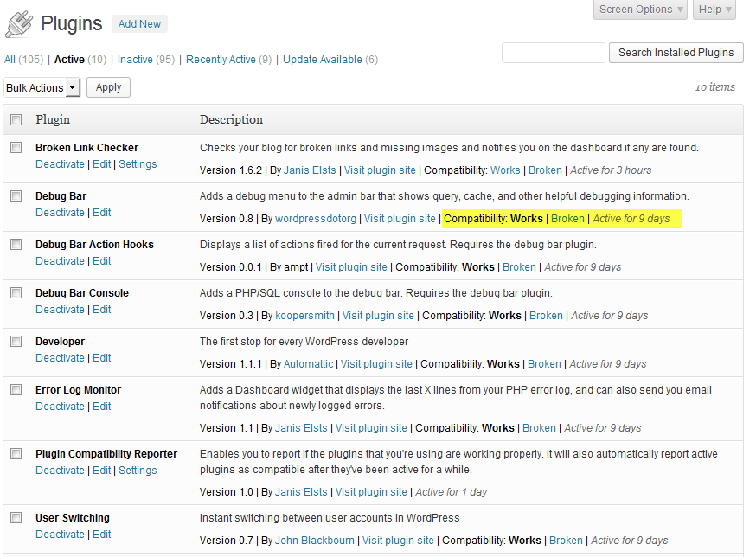
Task: Visit plugin site for Debug Bar Console
Action: (379, 316)
